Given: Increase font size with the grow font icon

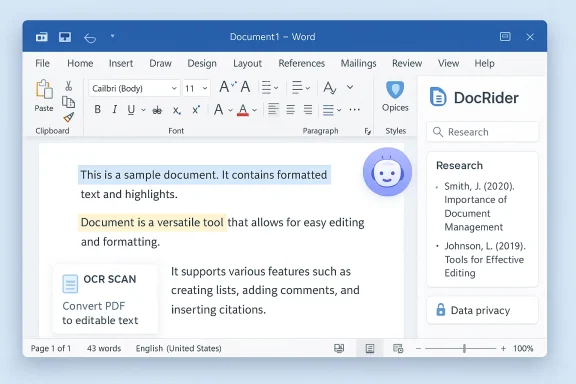Looking at the screenshot, I should pos(228,87).
